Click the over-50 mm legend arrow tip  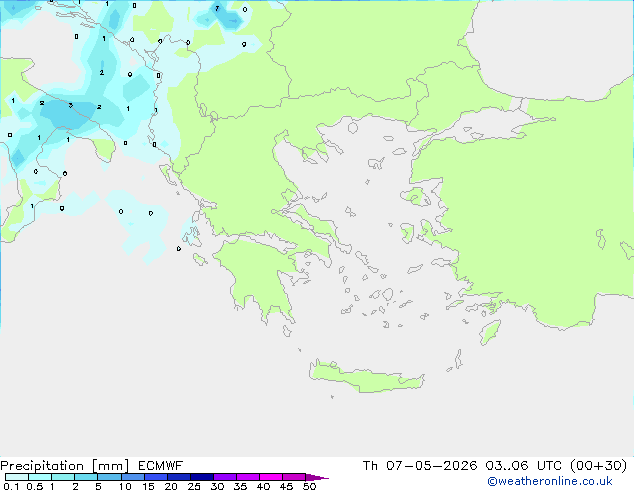tap(317, 477)
